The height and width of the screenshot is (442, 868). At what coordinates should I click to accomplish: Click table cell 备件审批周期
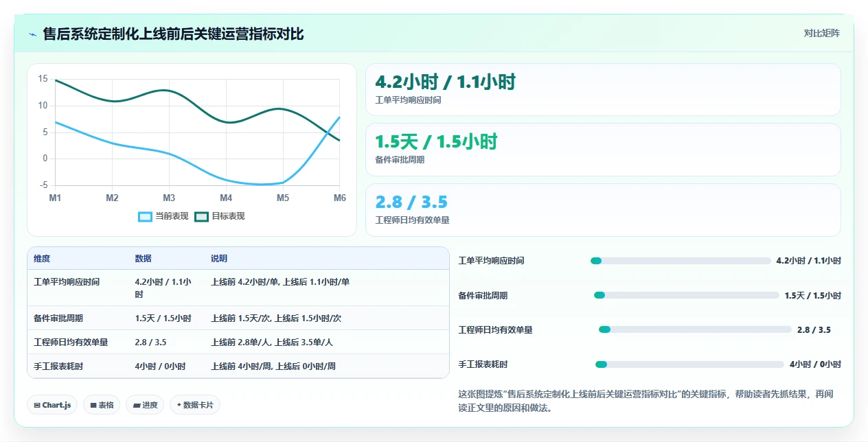point(58,318)
